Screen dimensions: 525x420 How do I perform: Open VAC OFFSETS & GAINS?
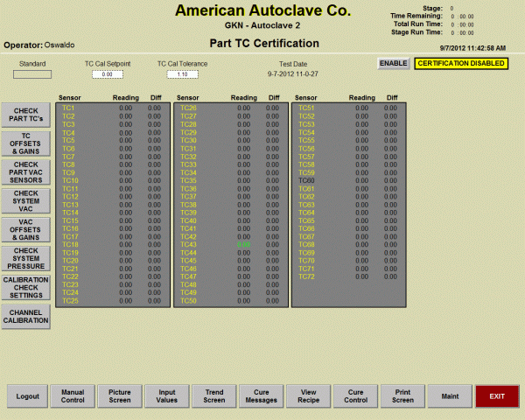[x=25, y=228]
